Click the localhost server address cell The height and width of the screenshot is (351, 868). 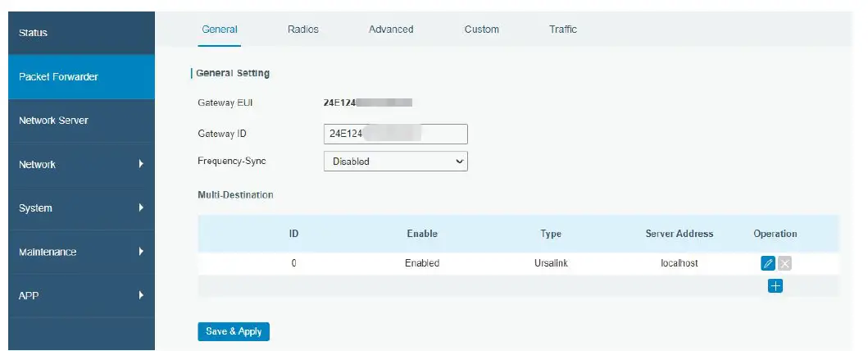pyautogui.click(x=679, y=263)
